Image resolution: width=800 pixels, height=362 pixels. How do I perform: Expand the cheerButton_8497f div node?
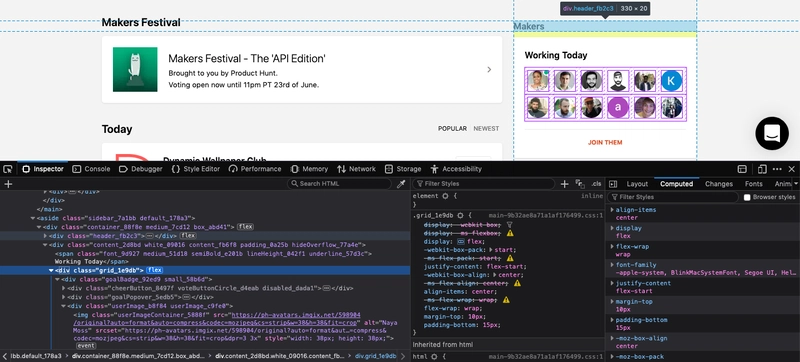tap(64, 288)
